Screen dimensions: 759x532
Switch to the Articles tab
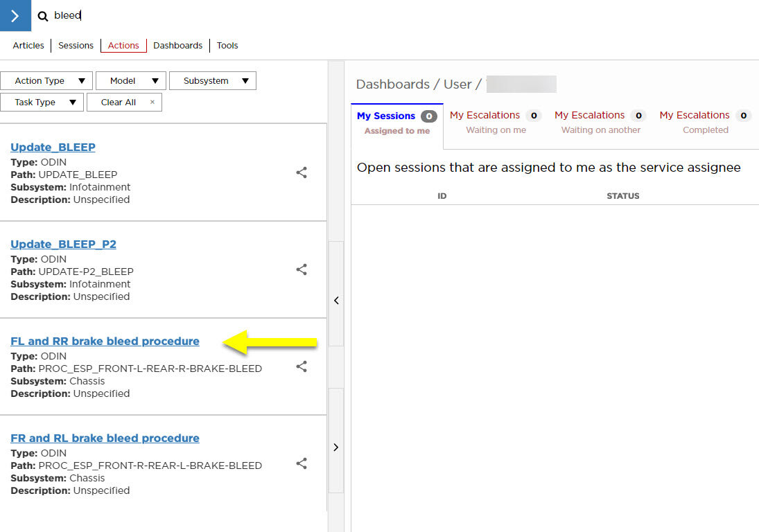(x=28, y=46)
